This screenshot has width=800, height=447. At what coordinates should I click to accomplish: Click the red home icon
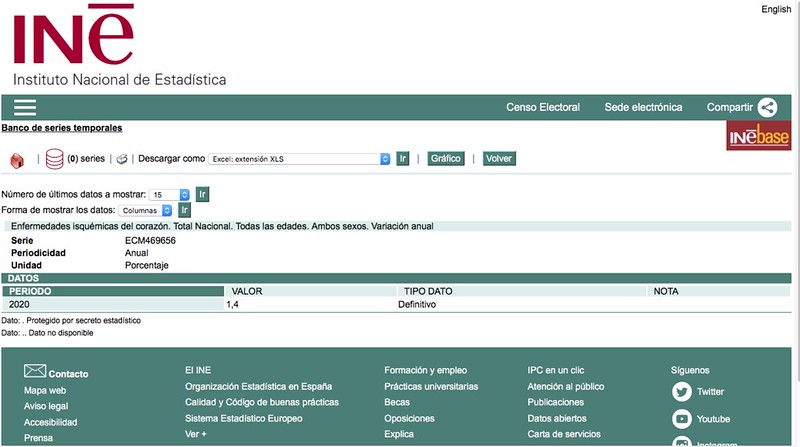pyautogui.click(x=17, y=160)
